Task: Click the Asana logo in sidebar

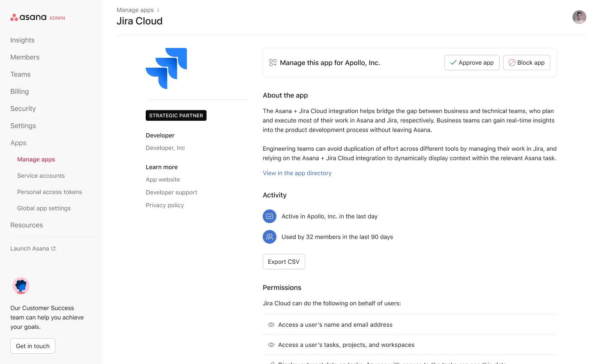Action: [28, 18]
